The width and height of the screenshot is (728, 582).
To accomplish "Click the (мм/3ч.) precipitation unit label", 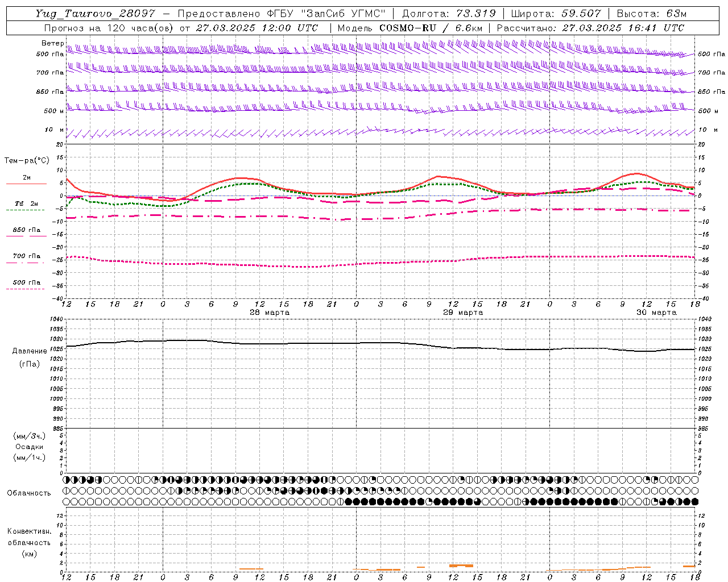I will click(30, 436).
